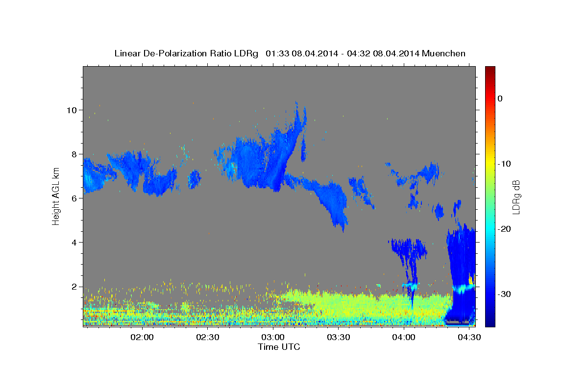Click the colorbar value -20
Screen dimensions: 588x392
(x=504, y=229)
